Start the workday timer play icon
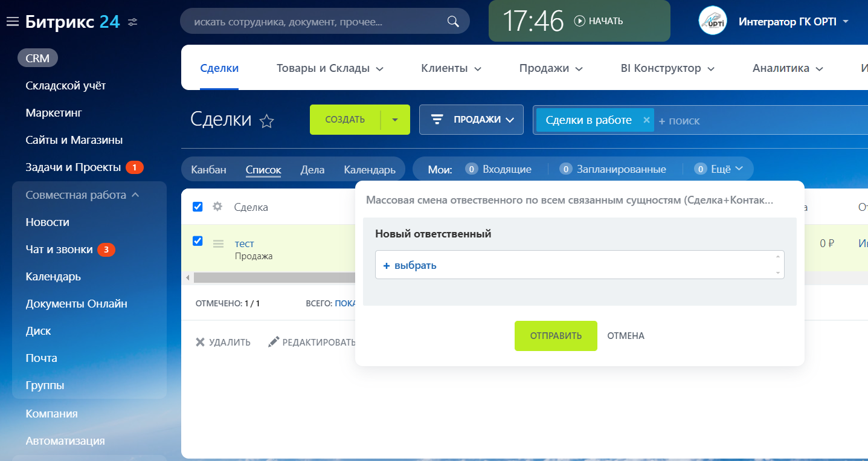The height and width of the screenshot is (461, 868). point(580,21)
